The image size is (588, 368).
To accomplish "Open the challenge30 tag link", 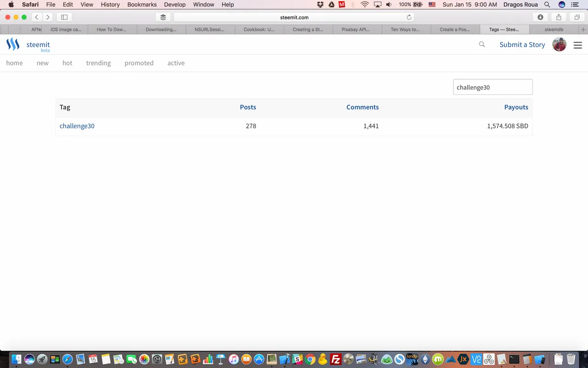I will pyautogui.click(x=77, y=126).
